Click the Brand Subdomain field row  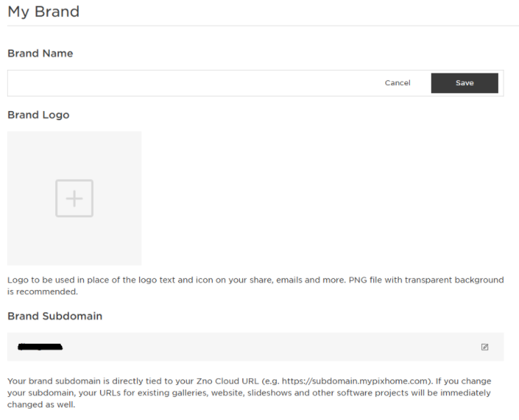point(255,347)
